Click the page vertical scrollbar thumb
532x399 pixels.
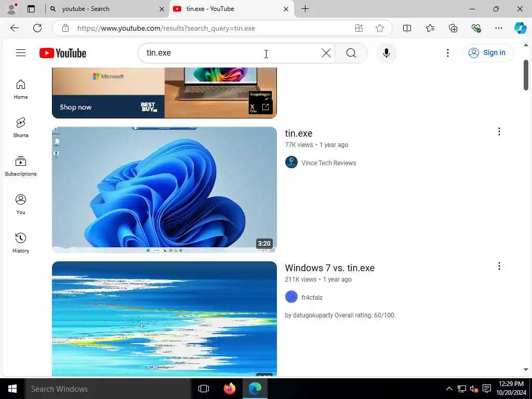coord(526,75)
